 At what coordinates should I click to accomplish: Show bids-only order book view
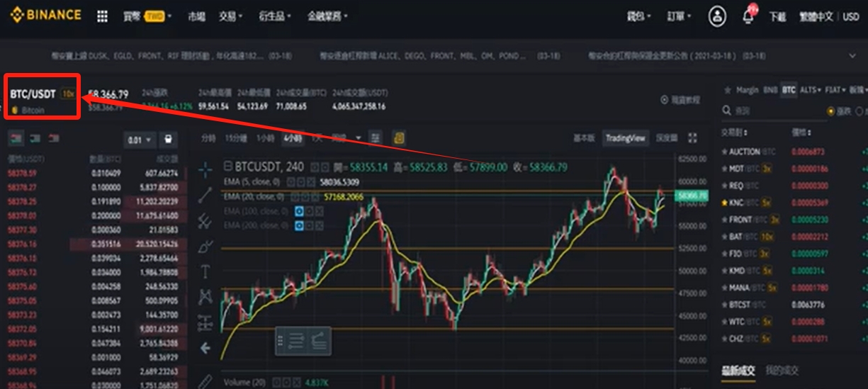tap(34, 137)
